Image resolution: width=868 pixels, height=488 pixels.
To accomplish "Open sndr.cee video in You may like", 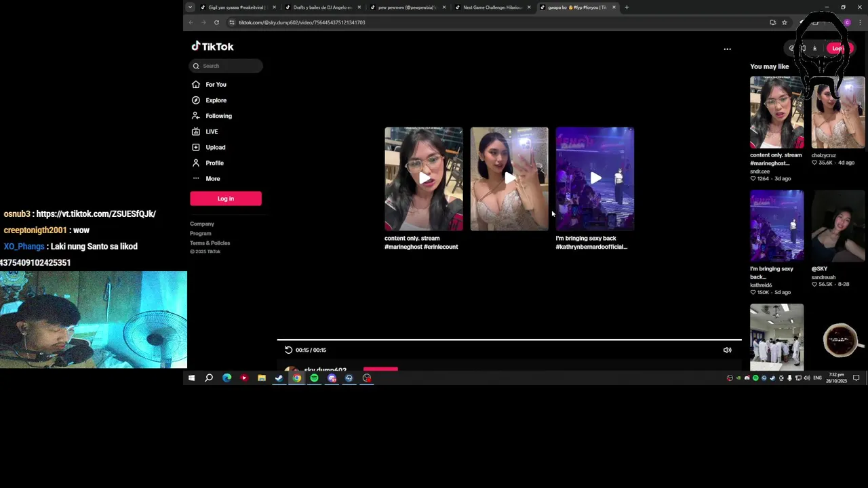I will [x=776, y=113].
